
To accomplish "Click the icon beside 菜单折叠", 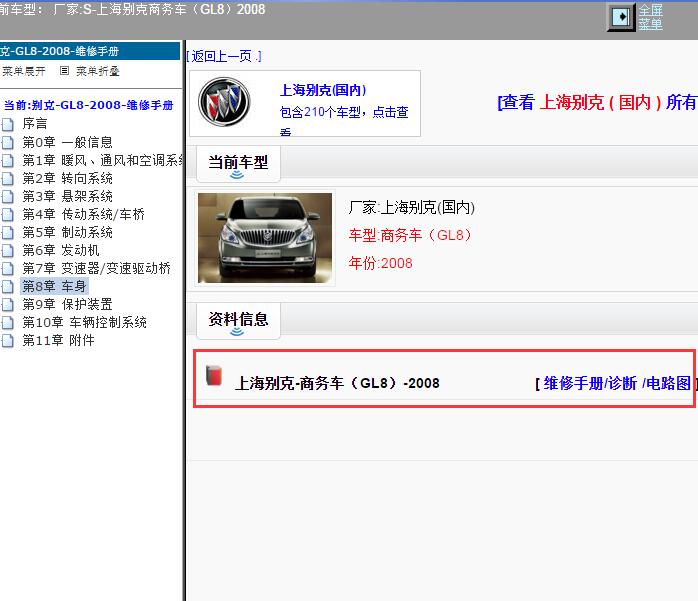I will pos(65,71).
